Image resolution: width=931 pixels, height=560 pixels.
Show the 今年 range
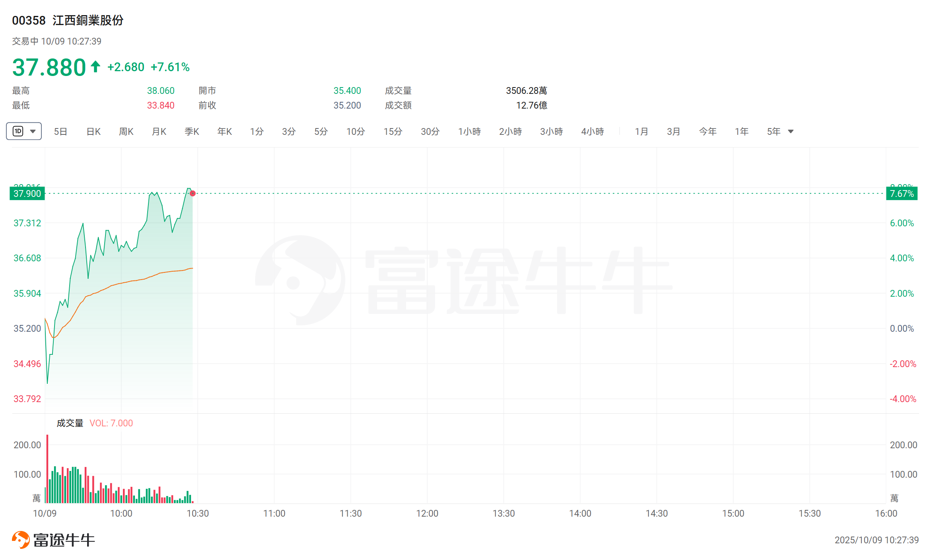(x=707, y=132)
